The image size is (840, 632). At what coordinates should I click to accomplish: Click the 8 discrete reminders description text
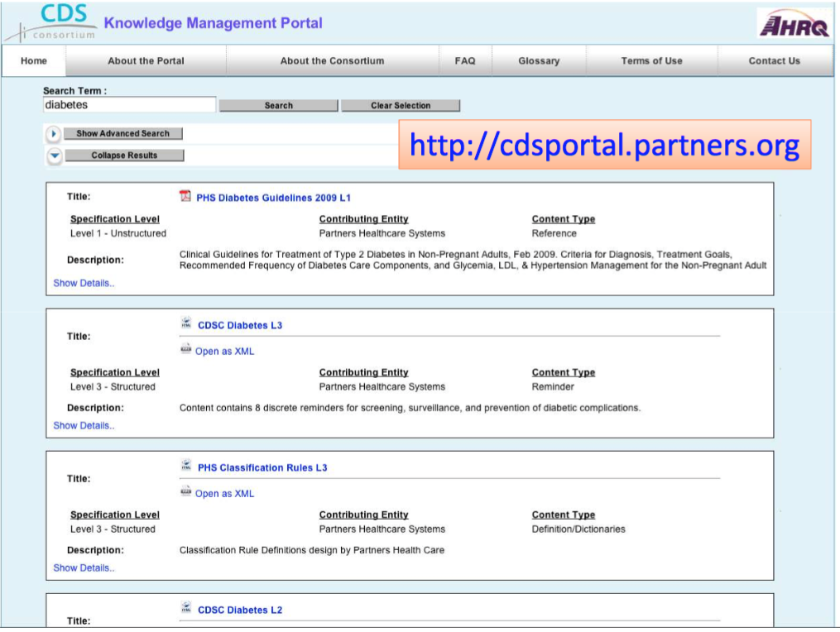pyautogui.click(x=410, y=408)
